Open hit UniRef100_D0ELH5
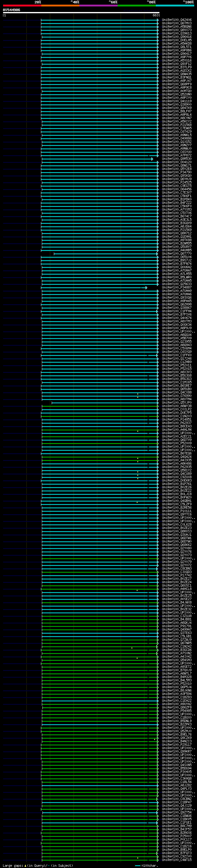Screen dimensions: 197x868 [176, 40]
